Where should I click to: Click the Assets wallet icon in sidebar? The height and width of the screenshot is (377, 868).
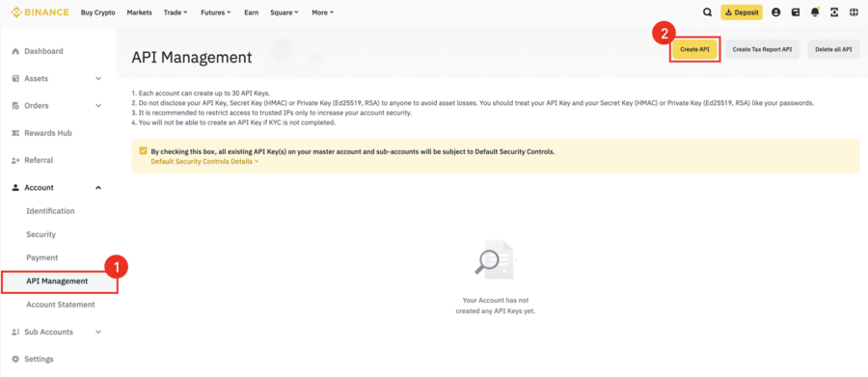point(15,79)
